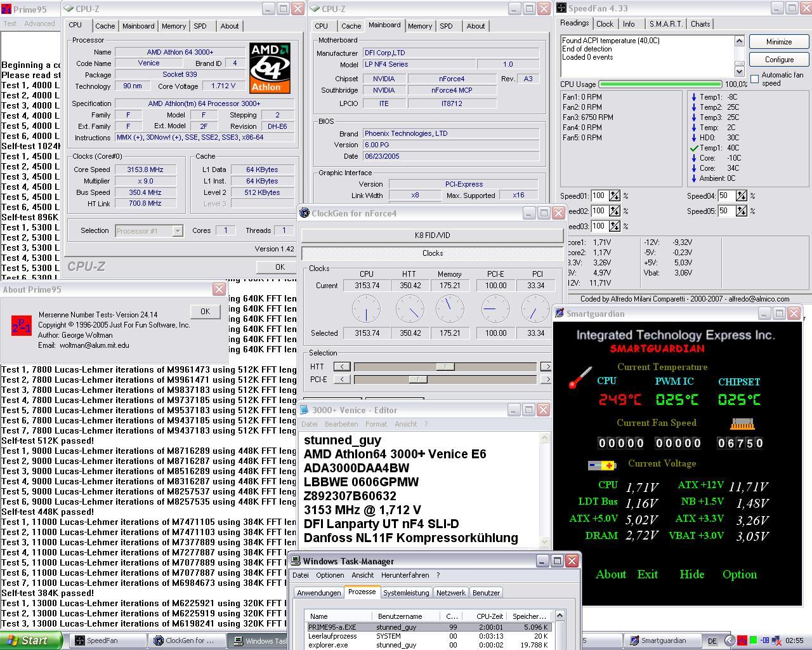Click Minimize button in SpeedFan
This screenshot has width=812, height=650.
click(x=779, y=42)
